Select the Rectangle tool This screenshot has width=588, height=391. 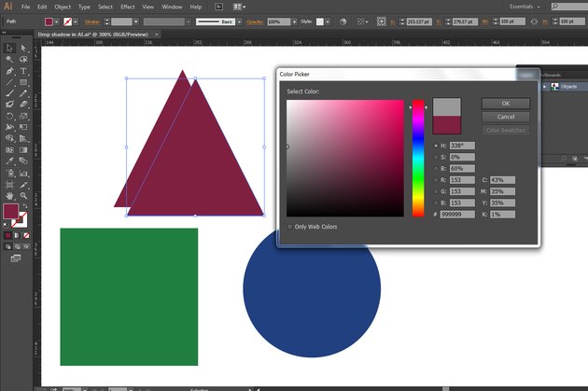pos(23,82)
